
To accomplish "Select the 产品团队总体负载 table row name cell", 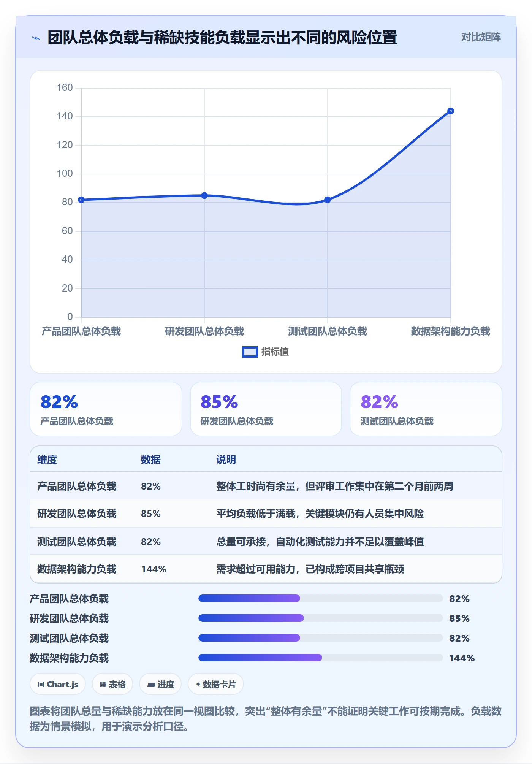I will coord(77,486).
